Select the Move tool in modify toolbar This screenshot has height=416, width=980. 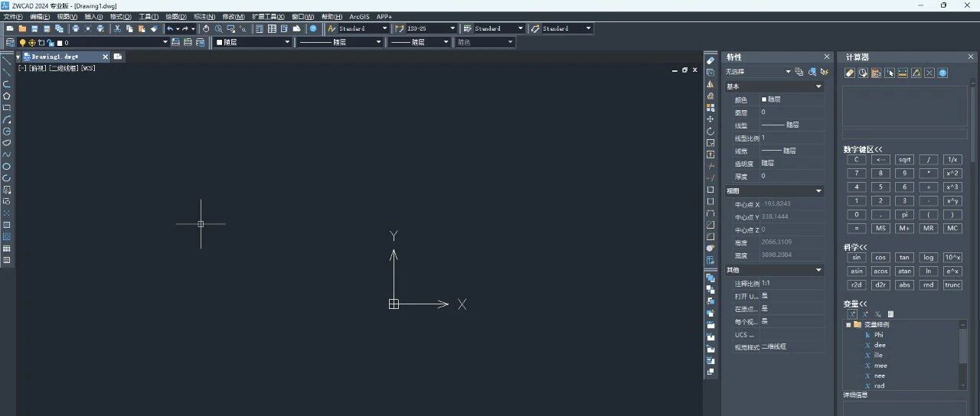pos(710,119)
